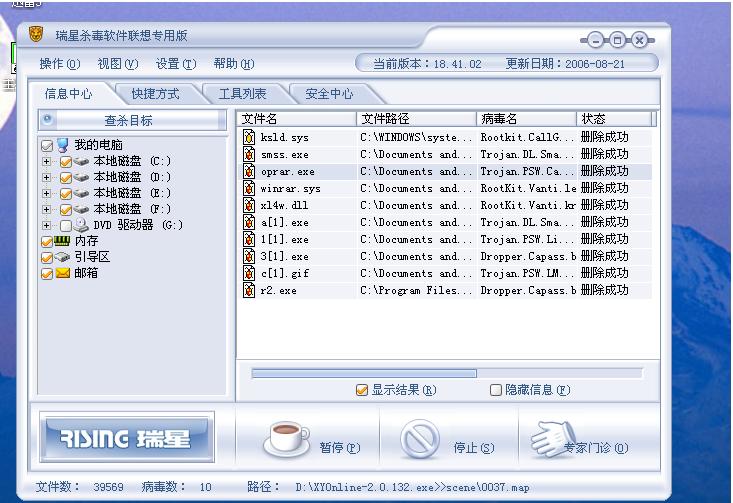The width and height of the screenshot is (733, 503).
Task: Toggle the 邮箱 mailbox checkbox
Action: tap(47, 273)
